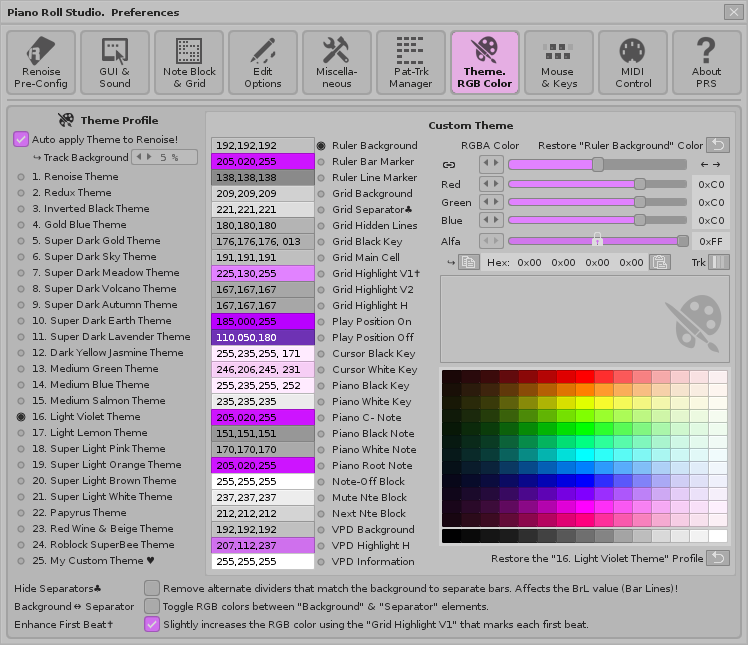The image size is (748, 645).
Task: Click the Red value stepper arrows
Action: tap(491, 184)
